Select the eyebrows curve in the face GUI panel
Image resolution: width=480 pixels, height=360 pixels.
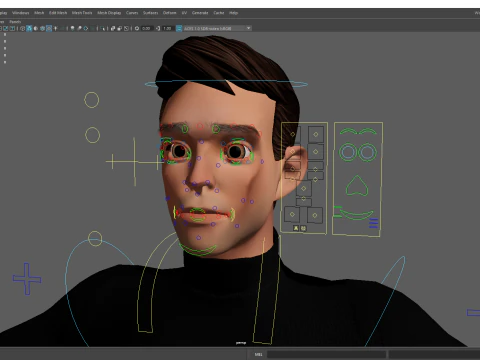358,132
